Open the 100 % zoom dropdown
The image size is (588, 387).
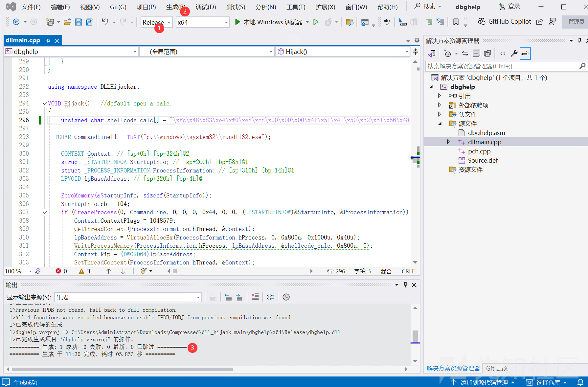tap(18, 271)
